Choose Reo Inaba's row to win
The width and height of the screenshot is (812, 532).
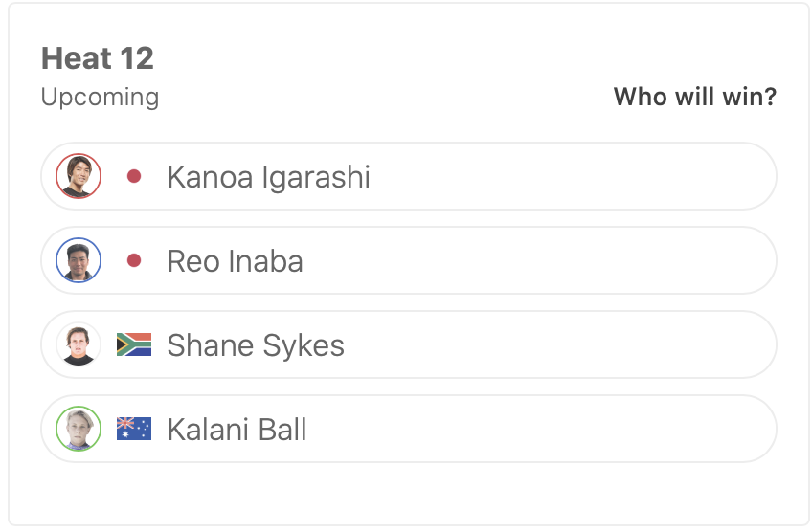575,260
